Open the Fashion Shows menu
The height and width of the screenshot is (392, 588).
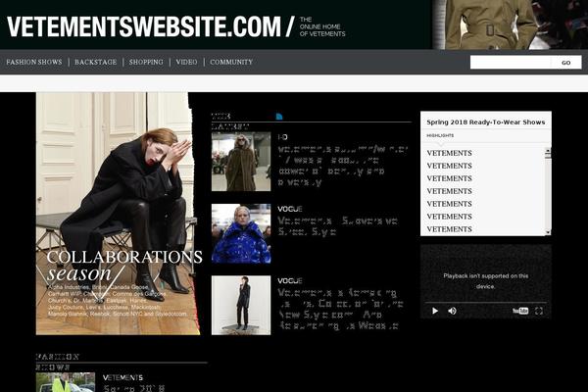[x=34, y=62]
